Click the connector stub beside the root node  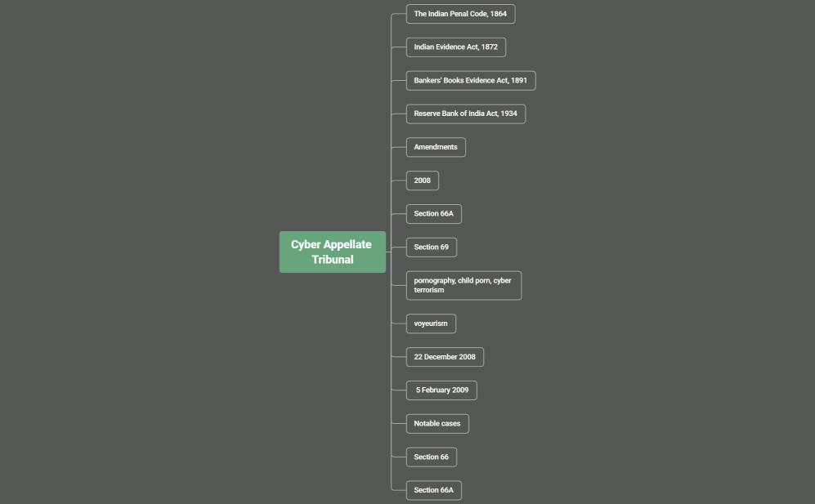(389, 252)
